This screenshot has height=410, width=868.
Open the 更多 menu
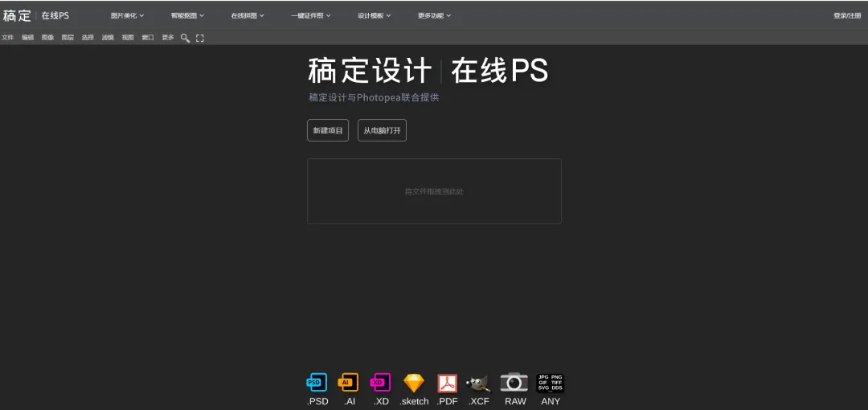168,38
